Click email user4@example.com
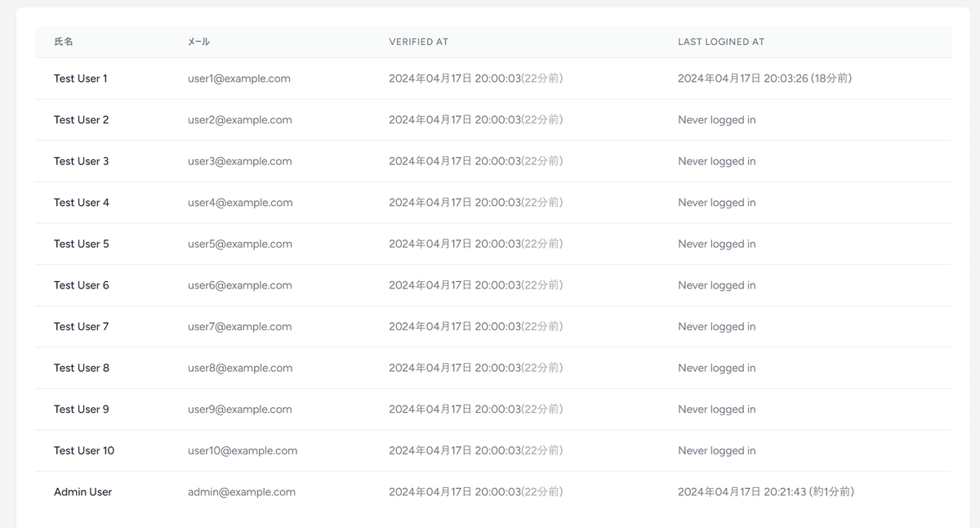The image size is (980, 528). pyautogui.click(x=240, y=203)
